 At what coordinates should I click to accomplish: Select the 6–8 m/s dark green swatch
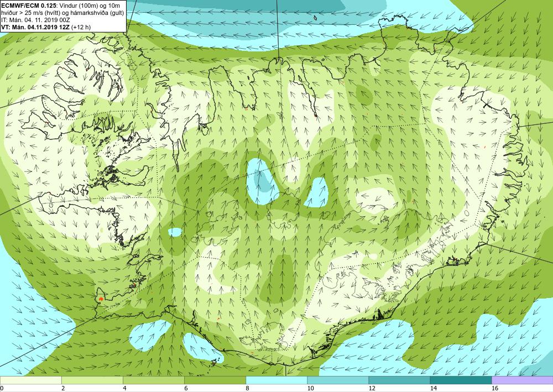215,380
